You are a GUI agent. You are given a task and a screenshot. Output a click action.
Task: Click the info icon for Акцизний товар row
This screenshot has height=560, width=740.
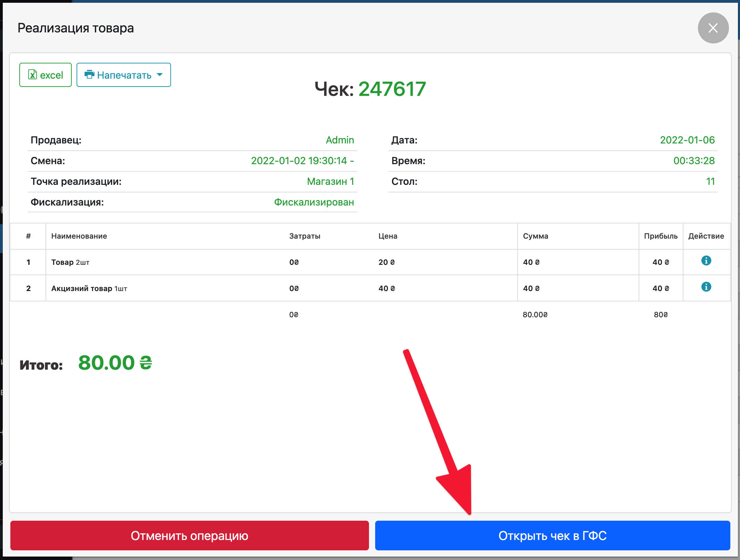pos(706,287)
